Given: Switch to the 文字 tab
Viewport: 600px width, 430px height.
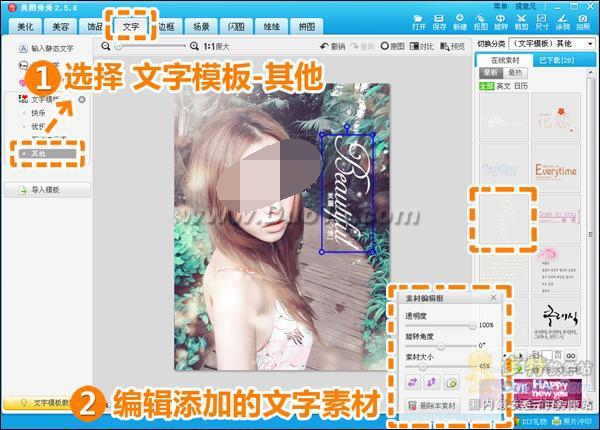Looking at the screenshot, I should (x=131, y=26).
